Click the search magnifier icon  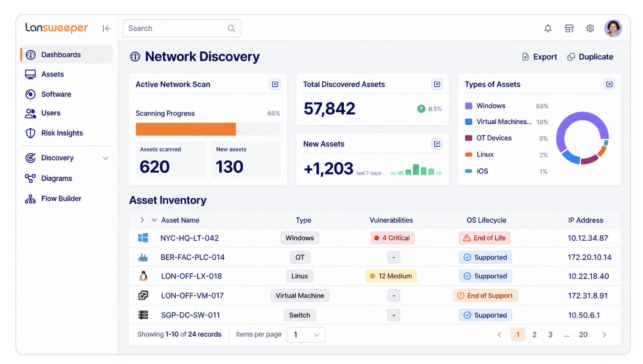231,28
